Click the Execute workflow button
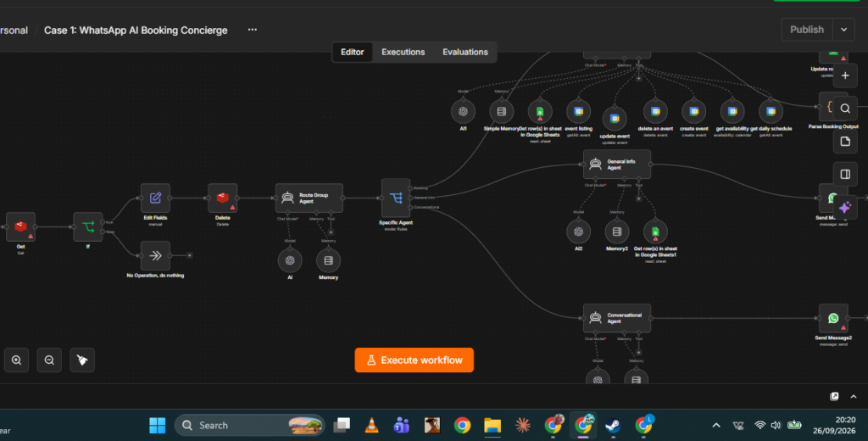868x441 pixels. (414, 360)
